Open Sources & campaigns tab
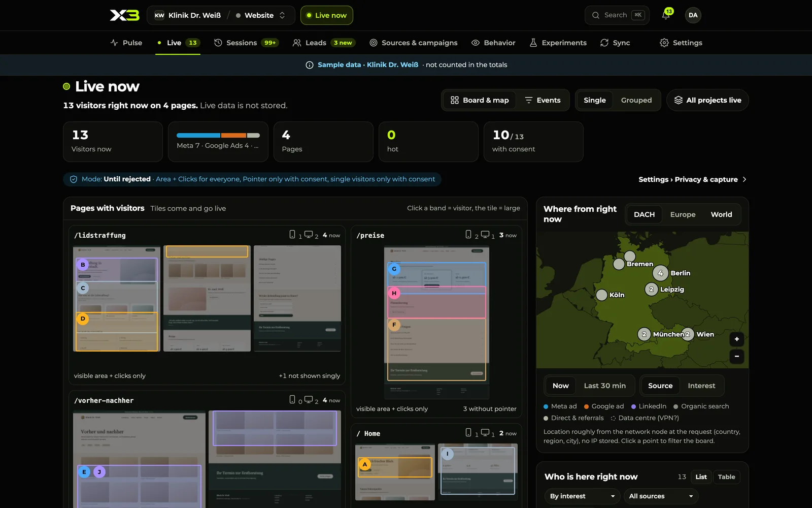The height and width of the screenshot is (508, 812). point(414,43)
